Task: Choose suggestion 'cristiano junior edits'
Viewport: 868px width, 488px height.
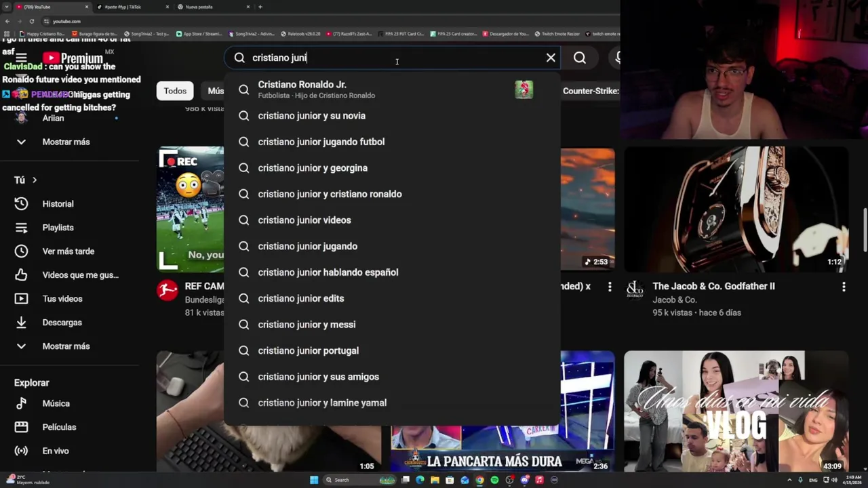Action: click(x=392, y=298)
